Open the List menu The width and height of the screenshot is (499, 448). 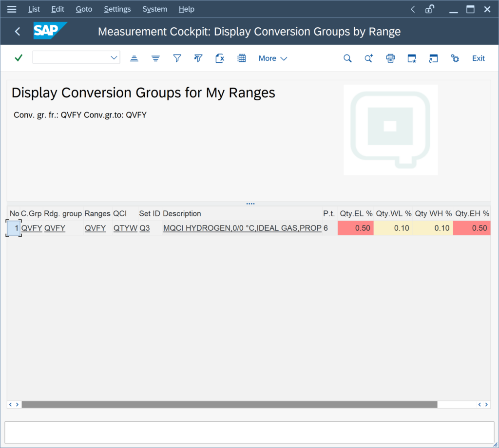click(34, 9)
